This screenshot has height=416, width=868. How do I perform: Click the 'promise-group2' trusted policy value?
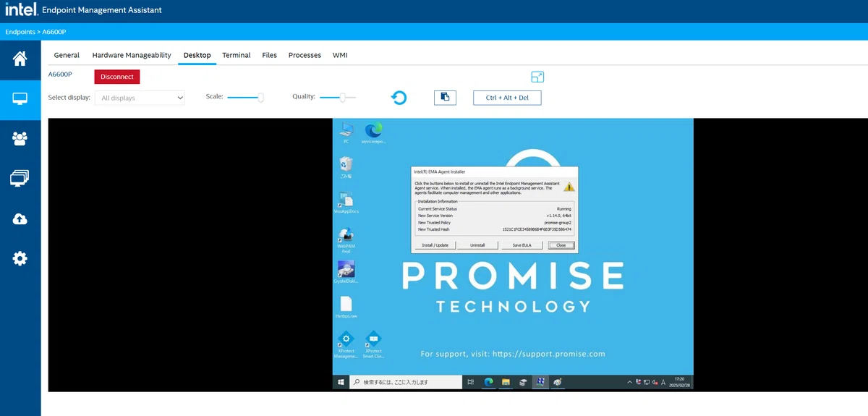(x=558, y=222)
